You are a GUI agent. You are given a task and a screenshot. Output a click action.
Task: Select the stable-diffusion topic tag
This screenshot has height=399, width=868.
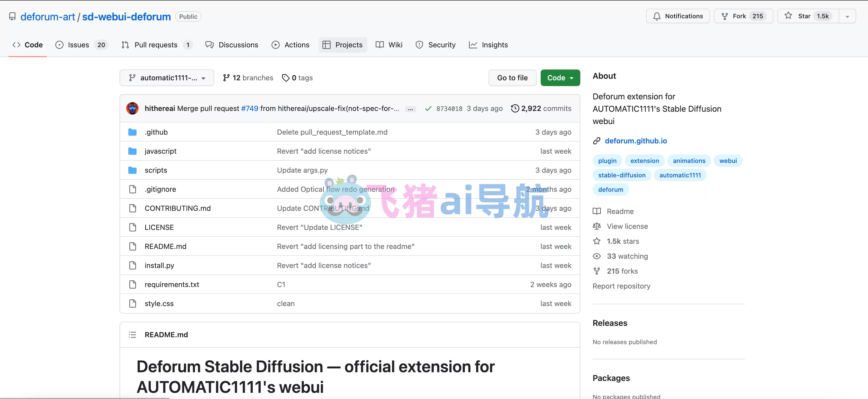pyautogui.click(x=622, y=175)
